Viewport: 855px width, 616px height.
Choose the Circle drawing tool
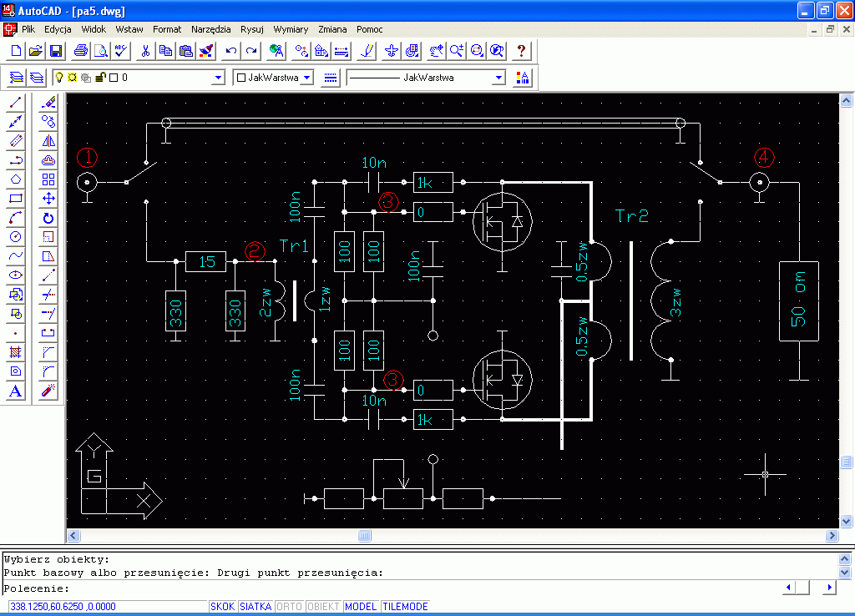pos(15,236)
